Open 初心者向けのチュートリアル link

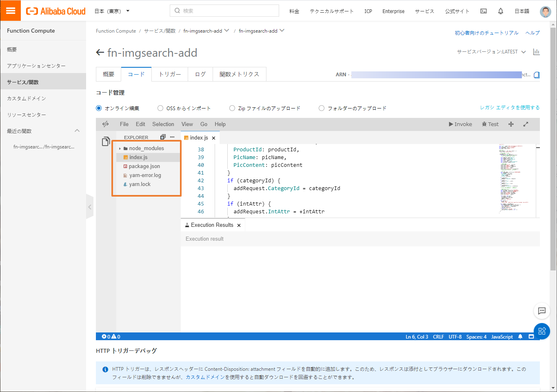[x=486, y=33]
